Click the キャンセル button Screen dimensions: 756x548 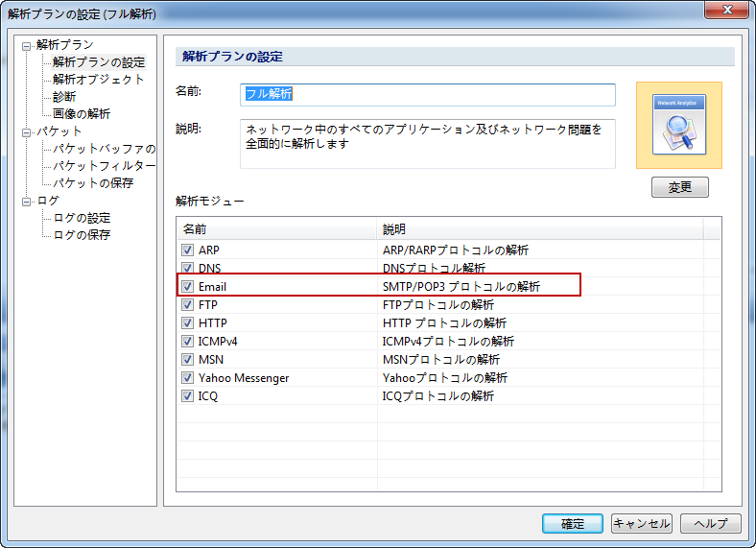[x=641, y=524]
